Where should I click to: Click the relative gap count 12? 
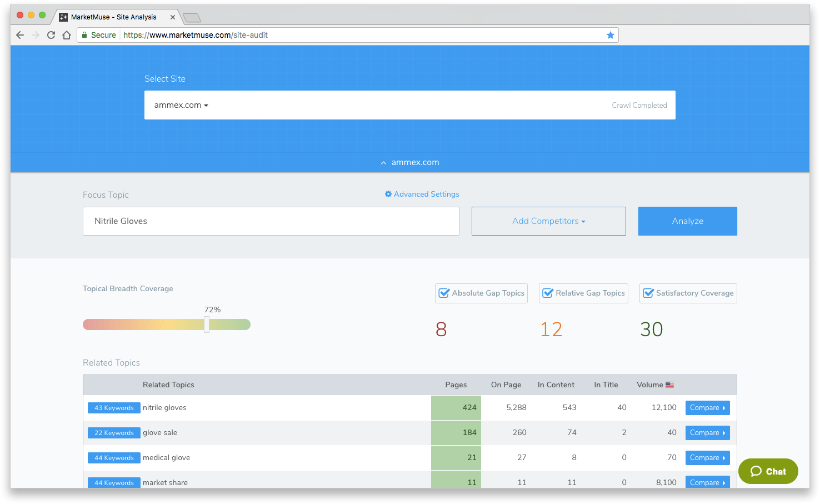pos(551,330)
